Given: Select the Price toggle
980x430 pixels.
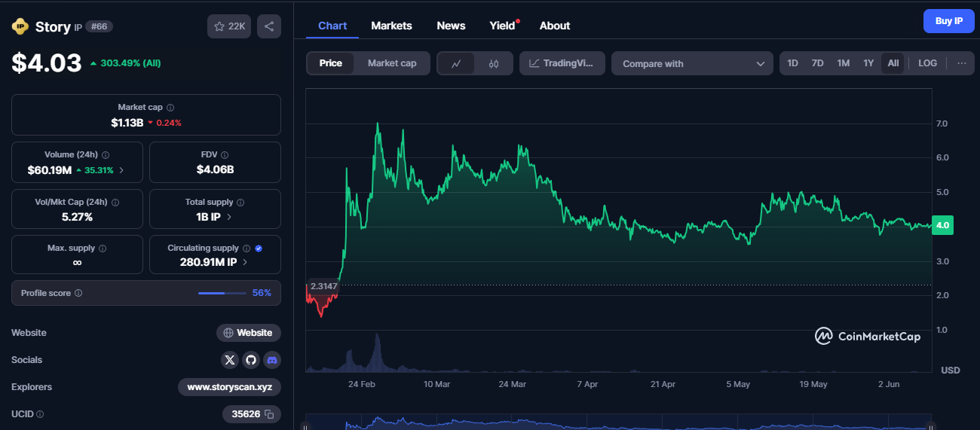Looking at the screenshot, I should click(x=330, y=63).
